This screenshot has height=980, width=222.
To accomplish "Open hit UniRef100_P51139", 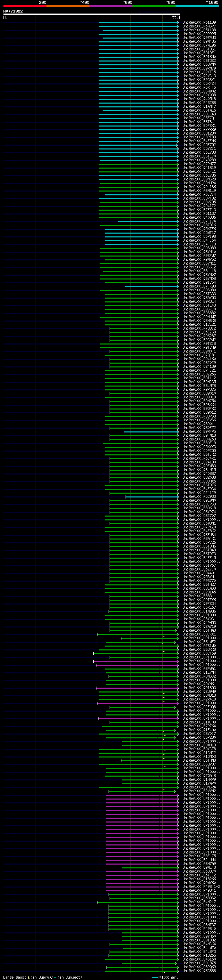I will [x=199, y=23].
